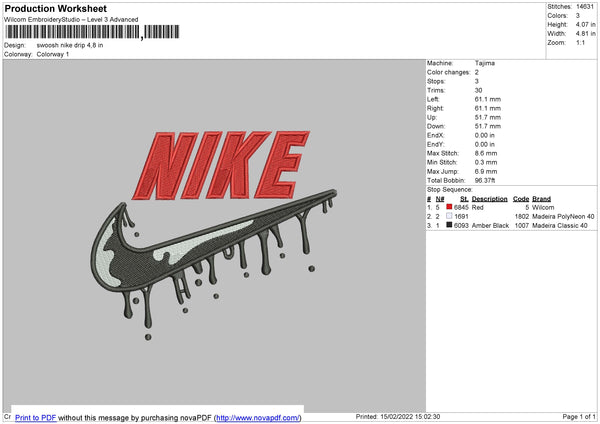
Task: Select the EndX value 0.00 in
Action: click(x=485, y=135)
